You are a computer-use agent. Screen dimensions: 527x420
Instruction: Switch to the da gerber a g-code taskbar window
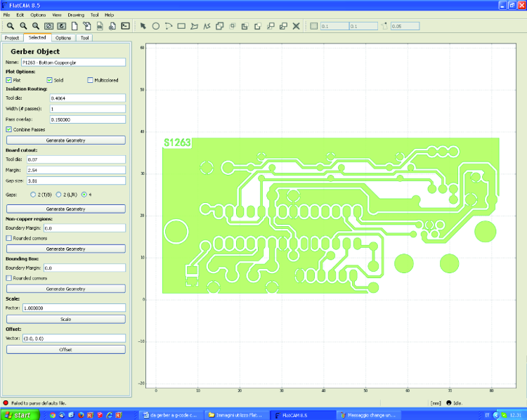pyautogui.click(x=171, y=415)
